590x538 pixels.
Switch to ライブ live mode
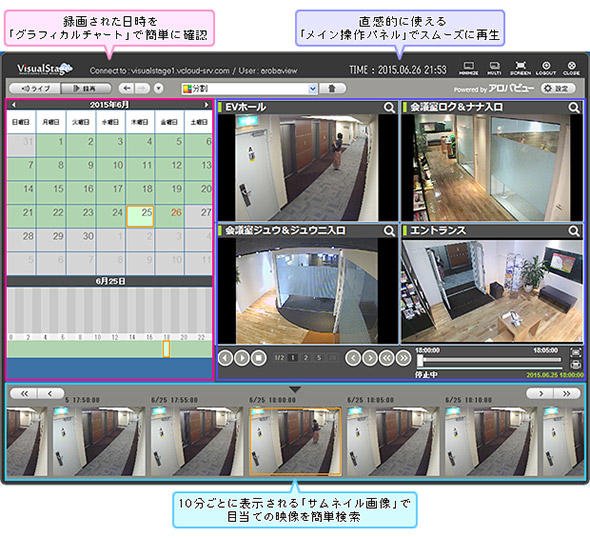(x=35, y=89)
